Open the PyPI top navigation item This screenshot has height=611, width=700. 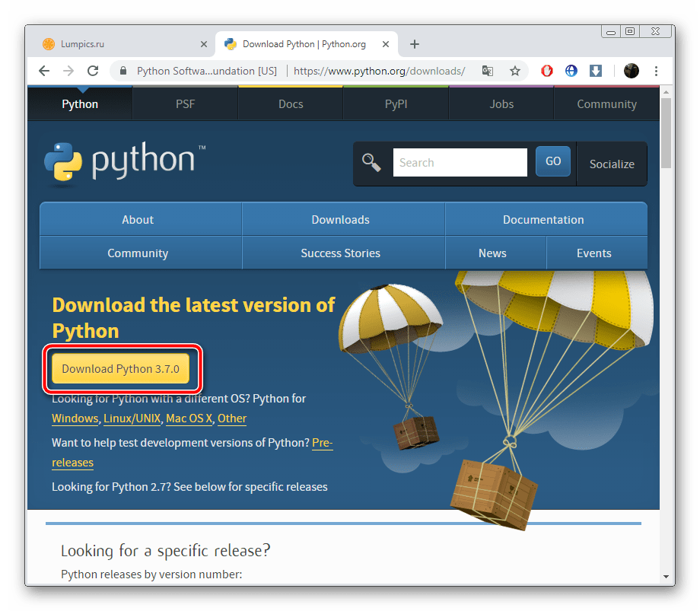[396, 104]
